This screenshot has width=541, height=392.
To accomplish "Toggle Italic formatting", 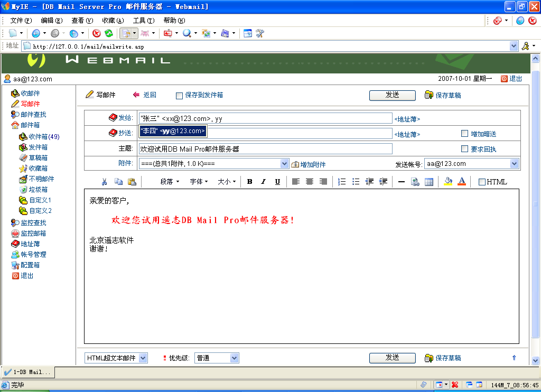I will (263, 182).
